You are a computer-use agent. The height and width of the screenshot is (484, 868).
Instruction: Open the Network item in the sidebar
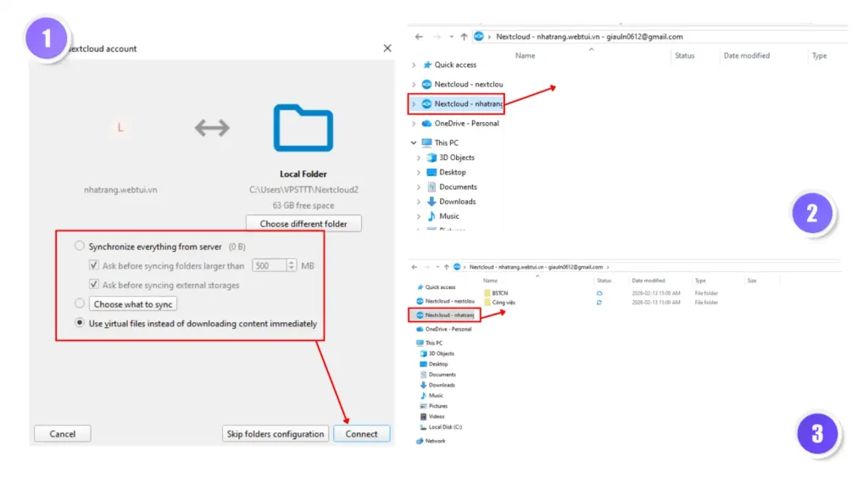point(434,441)
